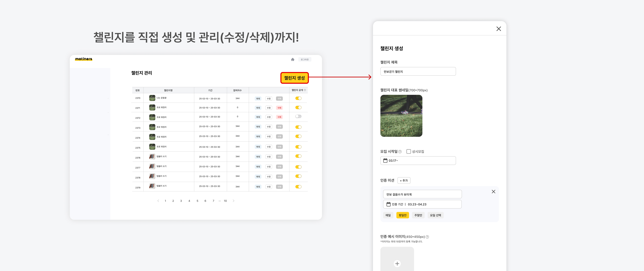Disable 챌린지 공개 toggle for row 2370
The height and width of the screenshot is (271, 644).
(298, 98)
